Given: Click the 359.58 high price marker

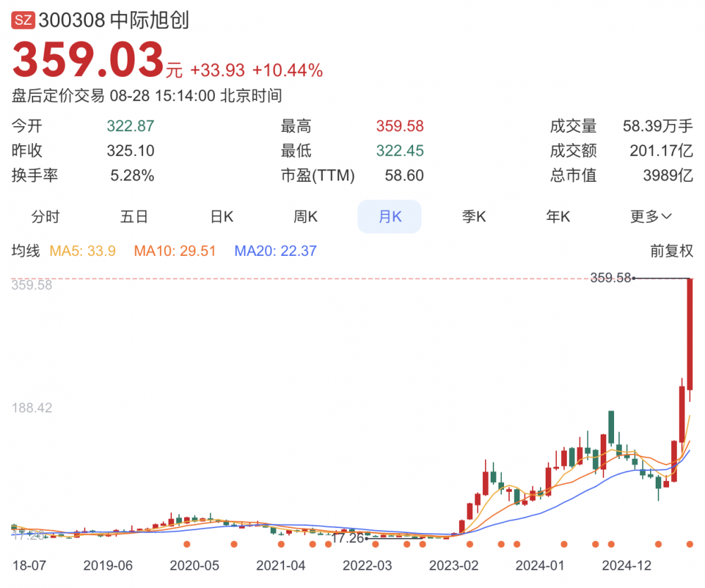Looking at the screenshot, I should pos(611,278).
